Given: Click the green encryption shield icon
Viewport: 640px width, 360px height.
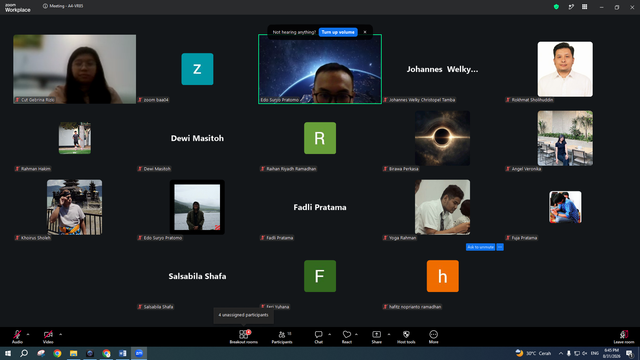Looking at the screenshot, I should [x=556, y=7].
